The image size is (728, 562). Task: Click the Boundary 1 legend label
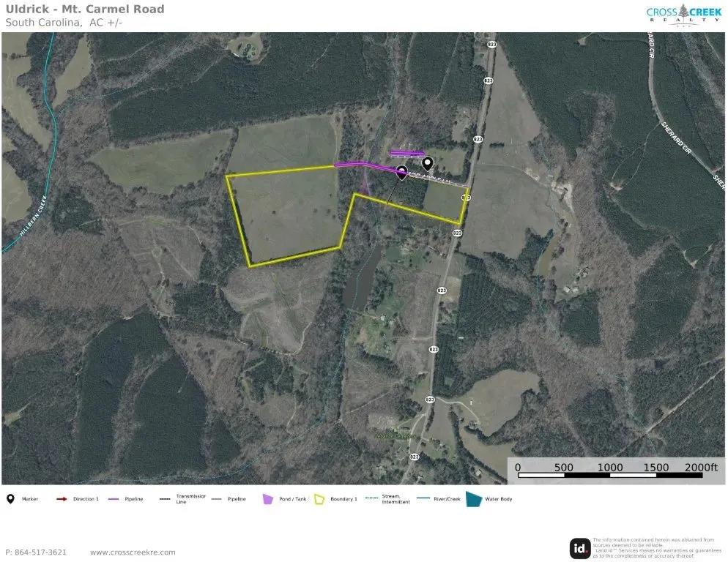point(344,499)
